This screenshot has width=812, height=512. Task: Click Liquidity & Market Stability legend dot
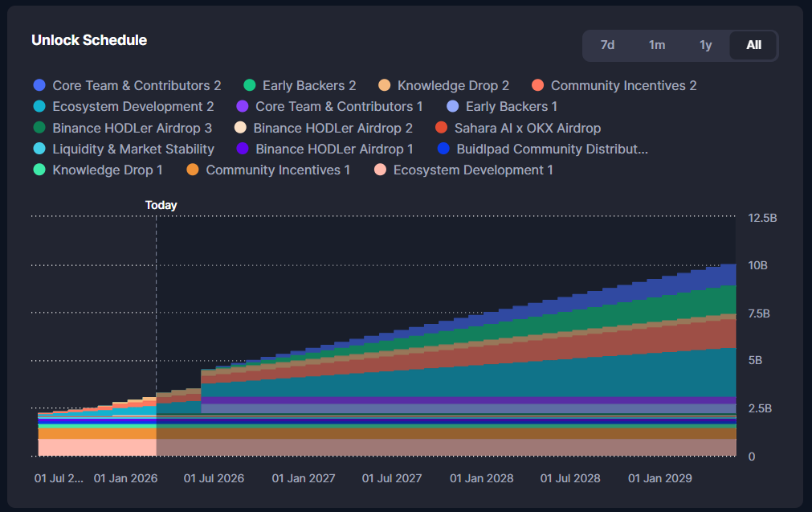(39, 150)
